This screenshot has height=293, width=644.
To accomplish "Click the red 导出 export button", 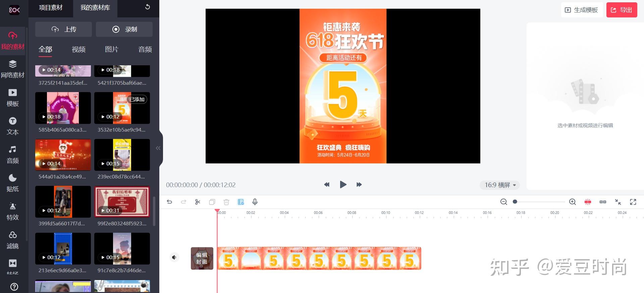I will tap(622, 10).
